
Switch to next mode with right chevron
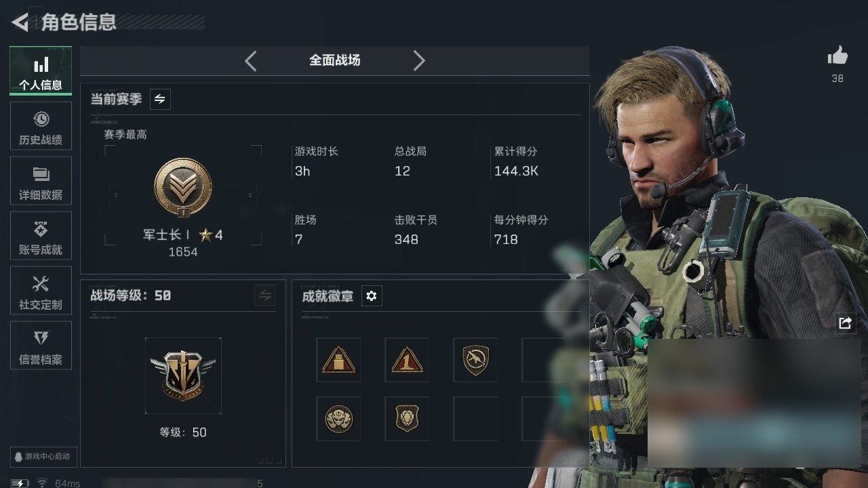point(419,61)
